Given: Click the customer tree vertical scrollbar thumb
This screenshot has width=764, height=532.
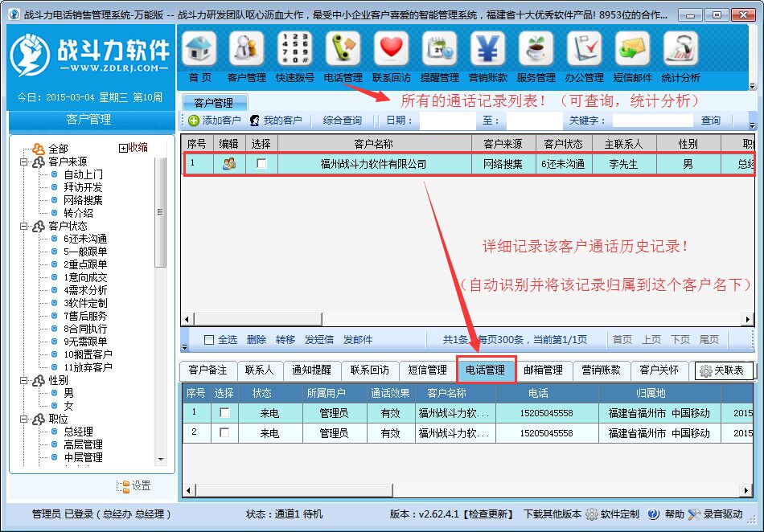Looking at the screenshot, I should click(x=160, y=211).
